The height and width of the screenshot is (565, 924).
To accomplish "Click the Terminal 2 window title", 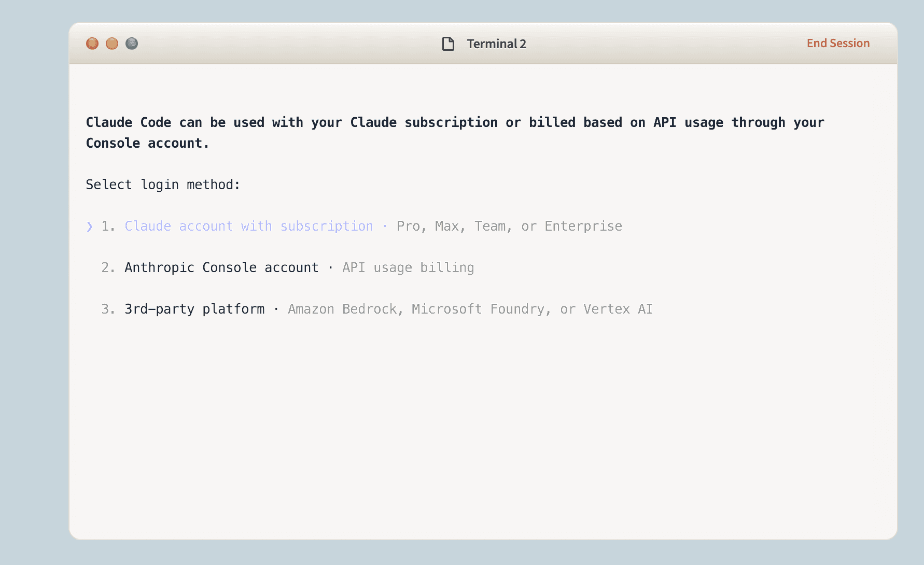I will coord(496,44).
